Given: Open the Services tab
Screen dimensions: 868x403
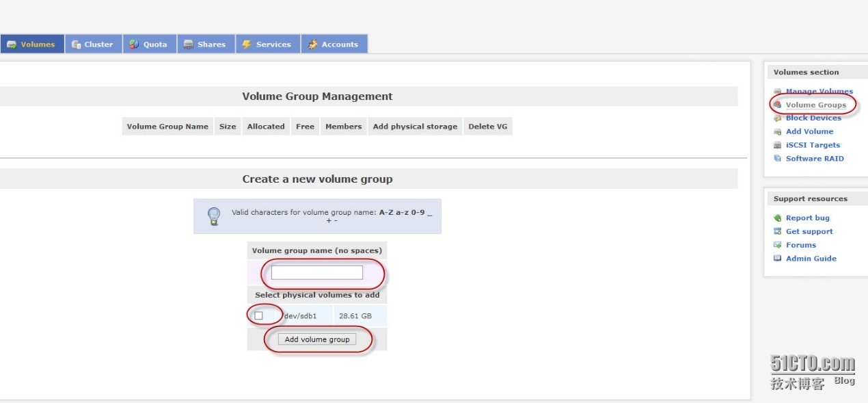Looking at the screenshot, I should (x=268, y=44).
